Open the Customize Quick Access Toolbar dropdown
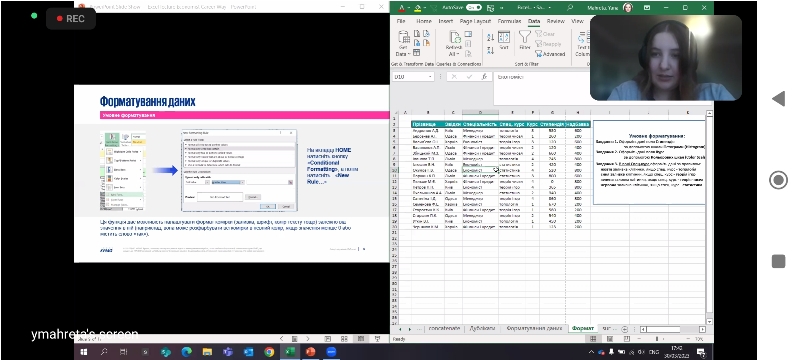This screenshot has height=360, width=800. 502,8
